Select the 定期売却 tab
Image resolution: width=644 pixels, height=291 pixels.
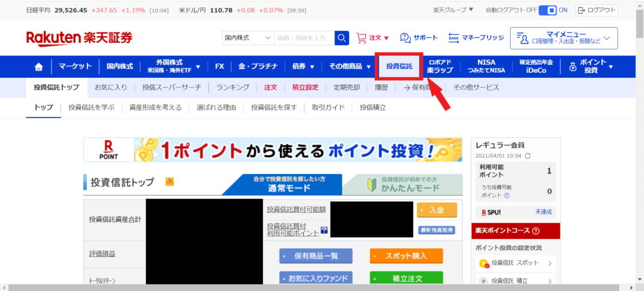pyautogui.click(x=347, y=87)
